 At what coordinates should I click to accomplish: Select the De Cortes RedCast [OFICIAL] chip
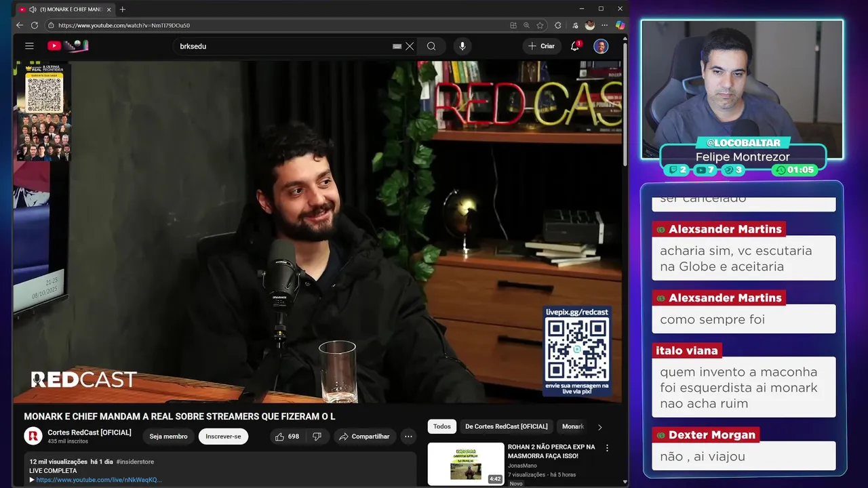point(507,426)
